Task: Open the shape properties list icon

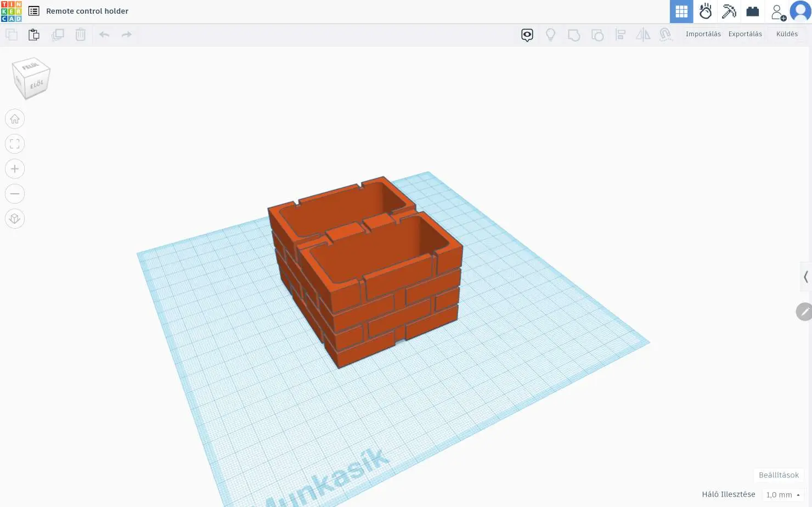Action: pos(34,11)
